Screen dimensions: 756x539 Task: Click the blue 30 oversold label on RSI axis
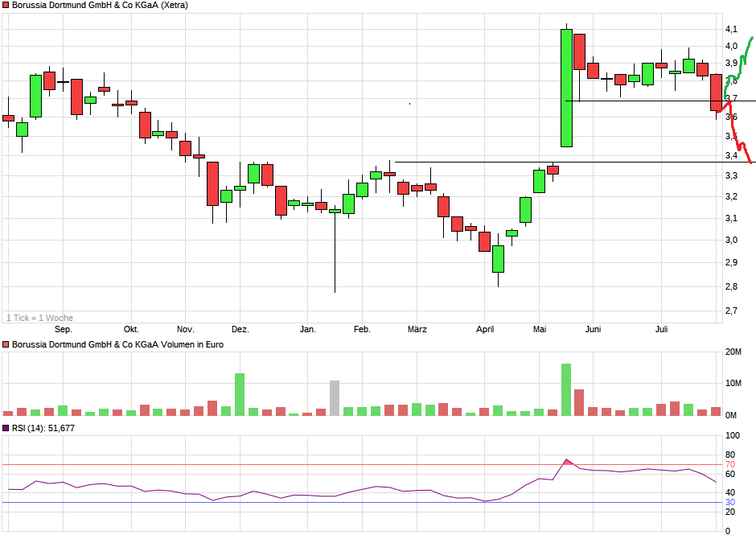coord(730,502)
